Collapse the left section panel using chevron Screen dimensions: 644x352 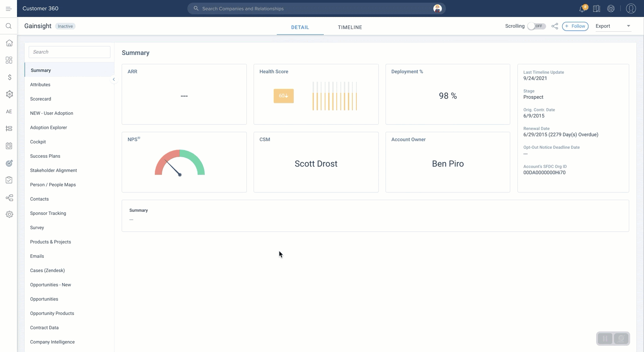point(114,80)
